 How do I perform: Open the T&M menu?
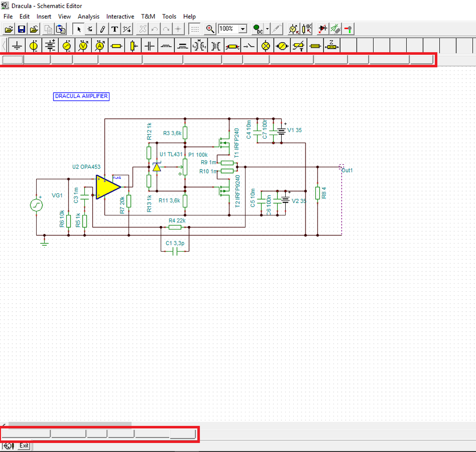(x=148, y=16)
